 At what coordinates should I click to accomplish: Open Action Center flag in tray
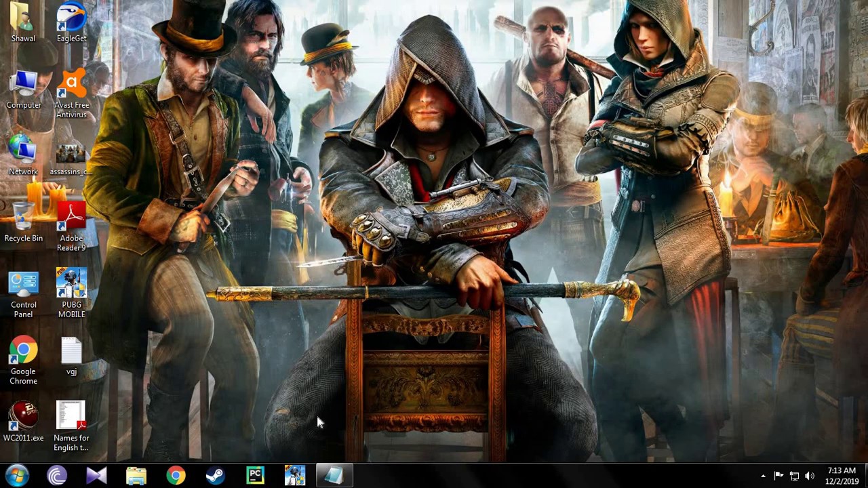pyautogui.click(x=778, y=476)
